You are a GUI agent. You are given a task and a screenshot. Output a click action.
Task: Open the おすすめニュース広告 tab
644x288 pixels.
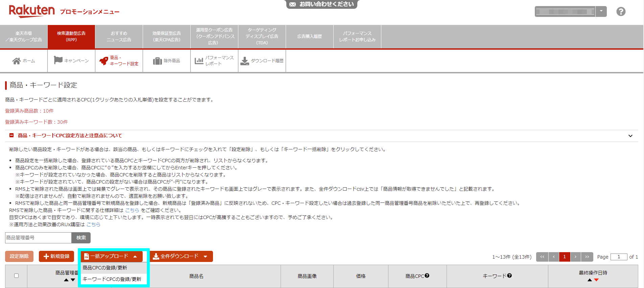click(x=119, y=37)
